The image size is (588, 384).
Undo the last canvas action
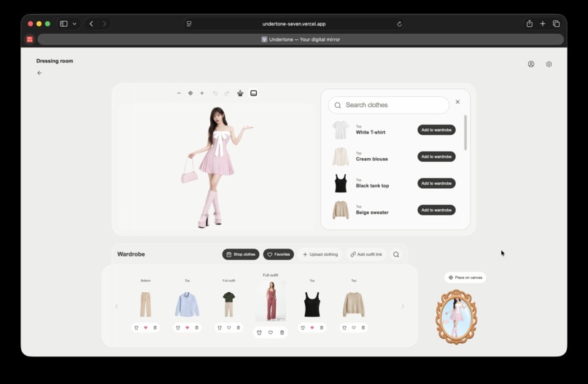pyautogui.click(x=215, y=93)
